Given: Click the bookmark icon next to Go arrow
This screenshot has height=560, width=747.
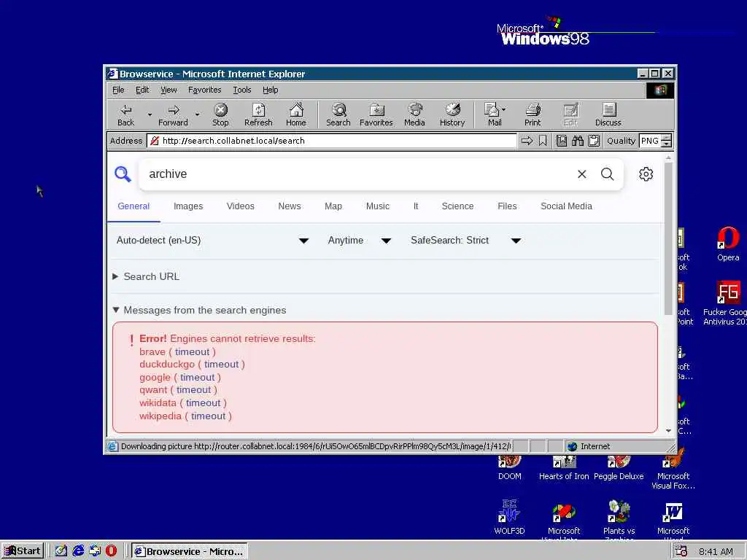Looking at the screenshot, I should pos(543,141).
